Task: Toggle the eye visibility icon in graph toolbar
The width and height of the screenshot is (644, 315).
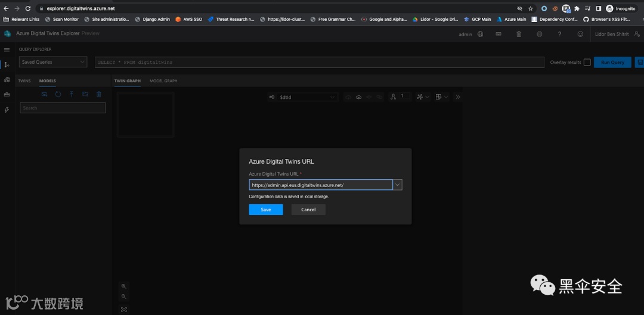Action: [369, 97]
